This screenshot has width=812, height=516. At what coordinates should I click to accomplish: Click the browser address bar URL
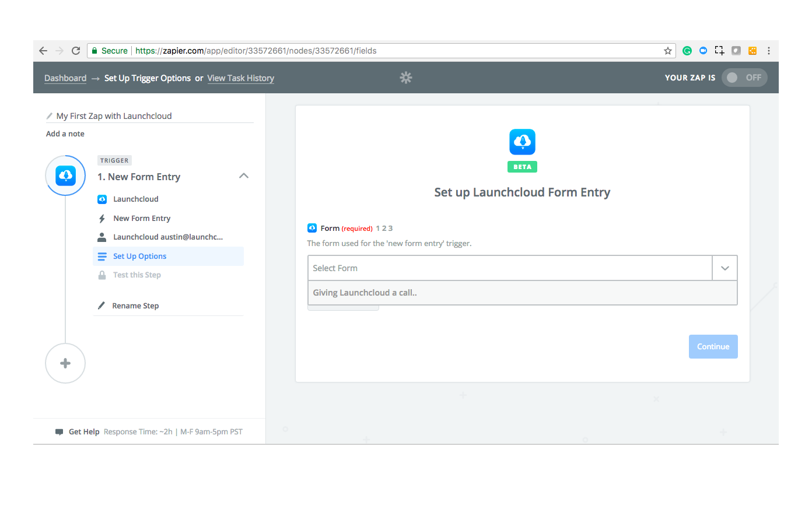tap(256, 51)
